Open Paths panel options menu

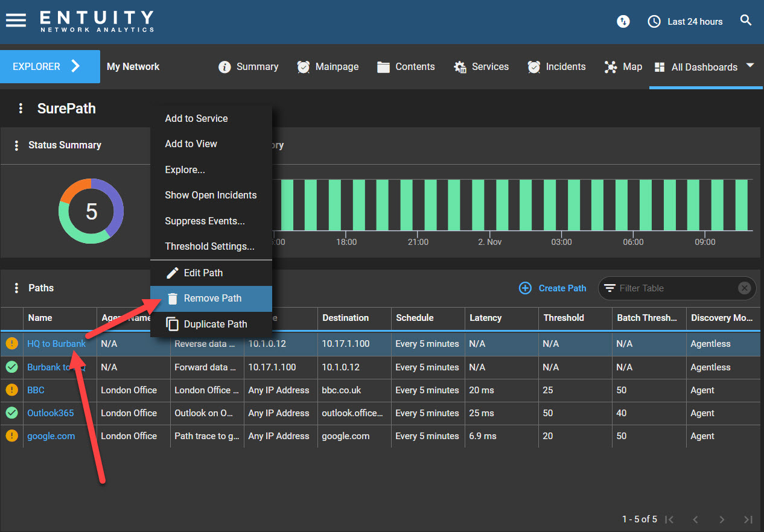tap(16, 288)
